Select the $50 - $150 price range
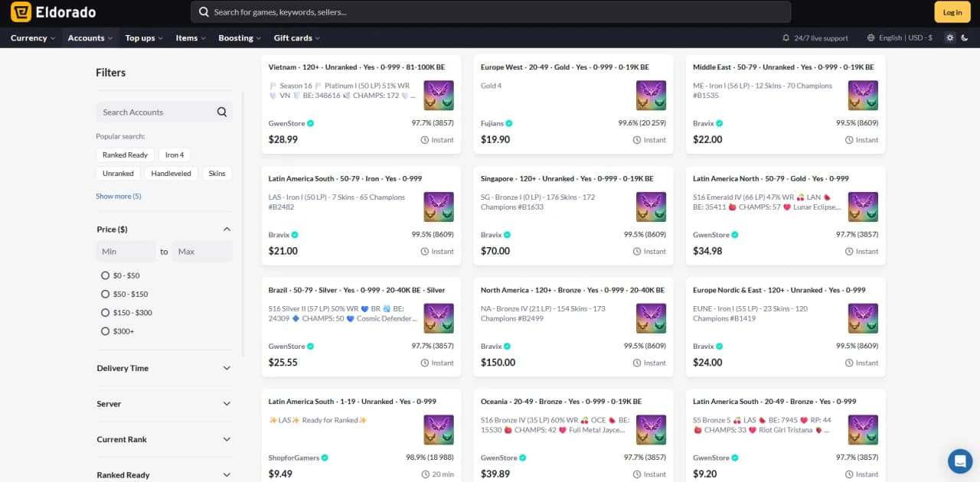This screenshot has height=482, width=980. point(105,294)
